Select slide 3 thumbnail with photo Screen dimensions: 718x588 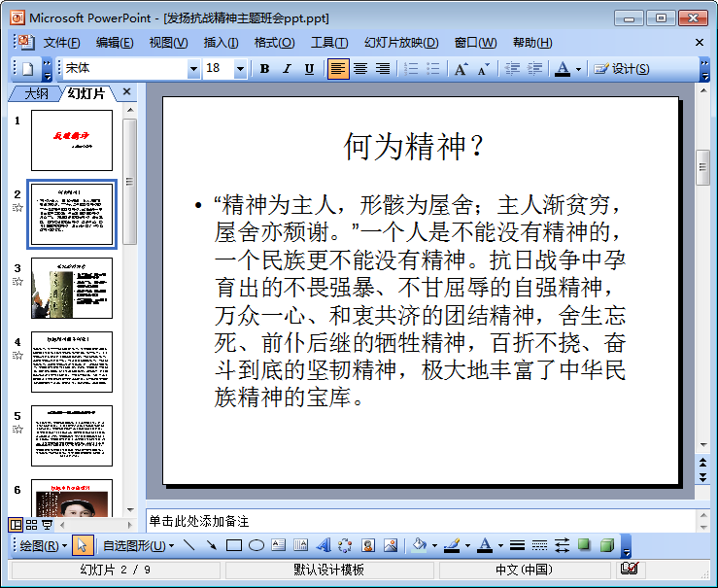click(x=72, y=288)
